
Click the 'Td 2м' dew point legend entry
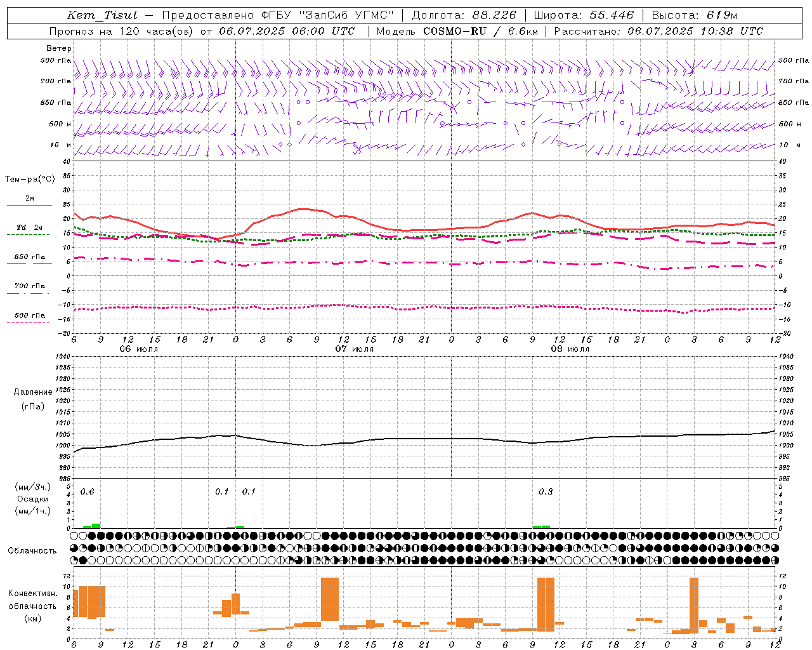coord(30,227)
